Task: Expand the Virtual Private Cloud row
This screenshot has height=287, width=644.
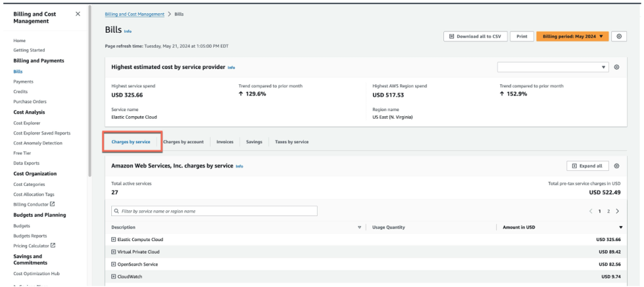Action: (114, 252)
